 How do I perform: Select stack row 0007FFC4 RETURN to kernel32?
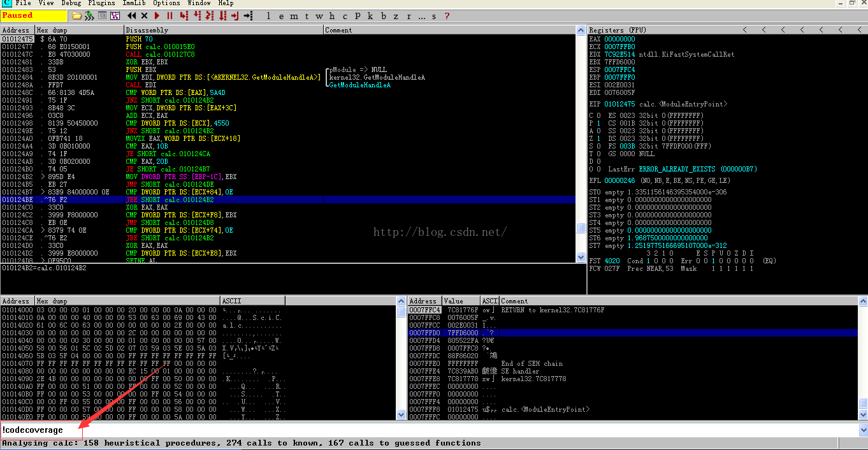[x=633, y=310]
